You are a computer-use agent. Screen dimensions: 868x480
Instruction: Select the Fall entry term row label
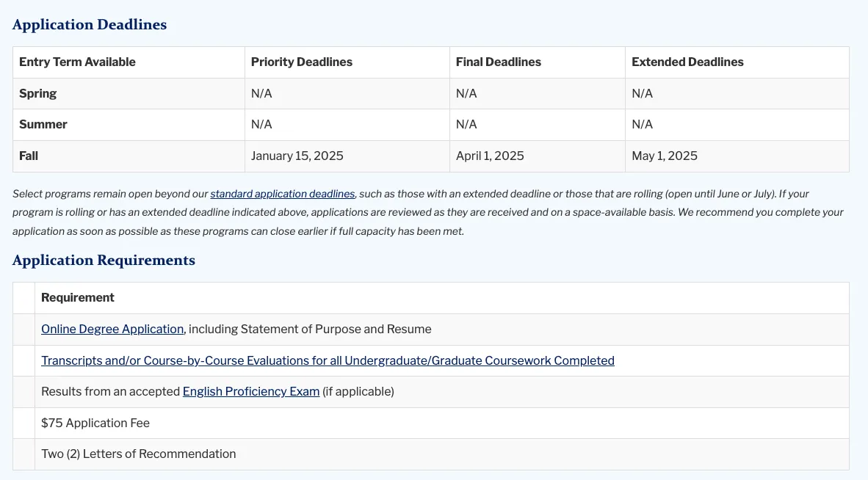click(29, 156)
